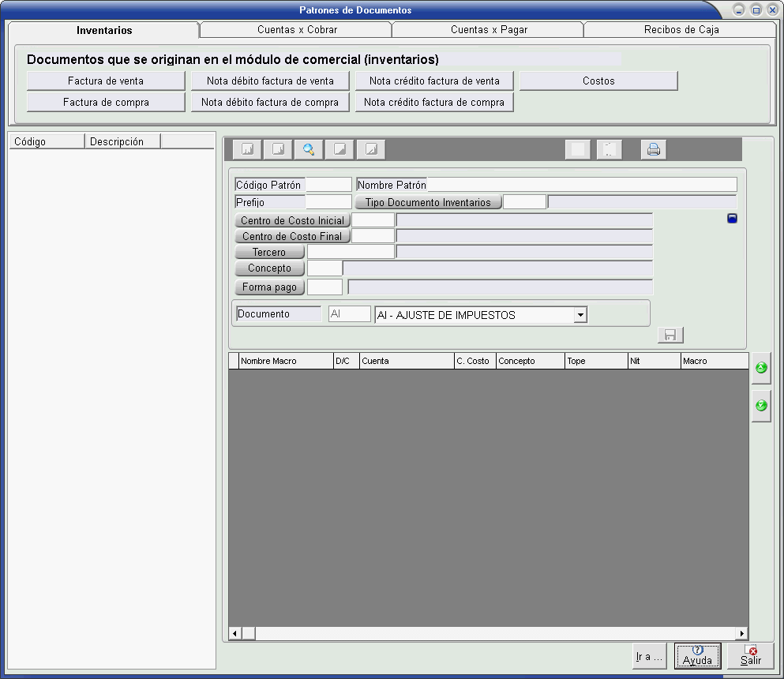Switch to the Recibos de Caja tab
The height and width of the screenshot is (679, 784).
click(681, 30)
